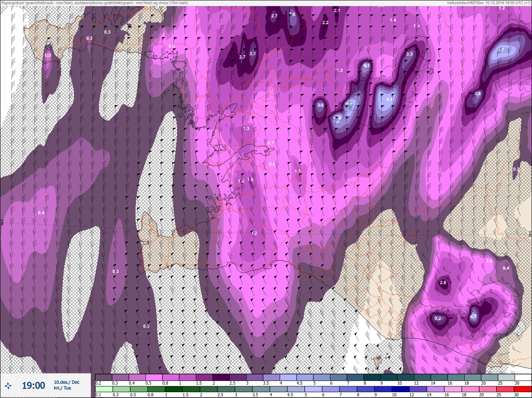Click the 0.7 precipitation value on the map
This screenshot has height=398, width=532.
(271, 143)
